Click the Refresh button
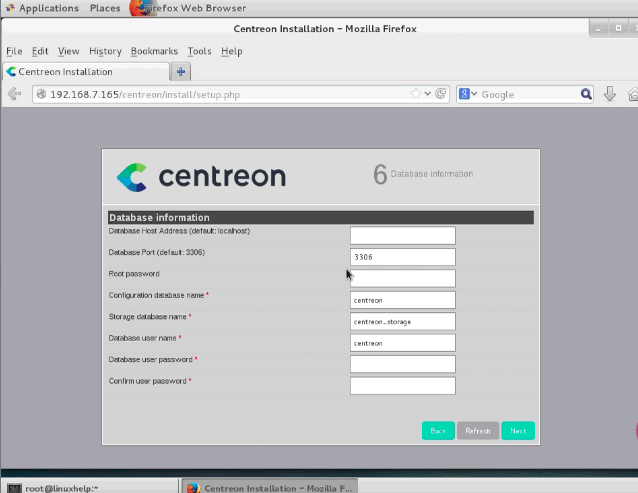 coord(478,431)
